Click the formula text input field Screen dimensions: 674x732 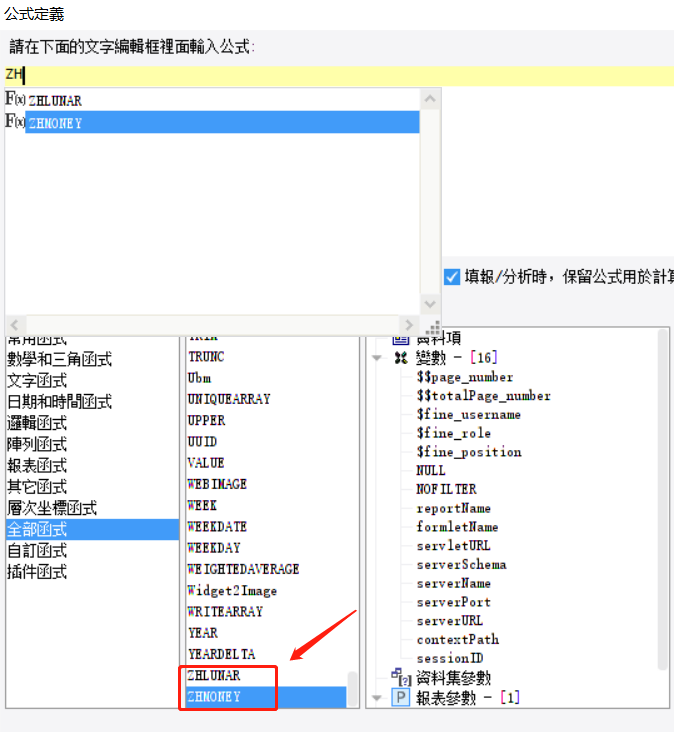[x=338, y=75]
